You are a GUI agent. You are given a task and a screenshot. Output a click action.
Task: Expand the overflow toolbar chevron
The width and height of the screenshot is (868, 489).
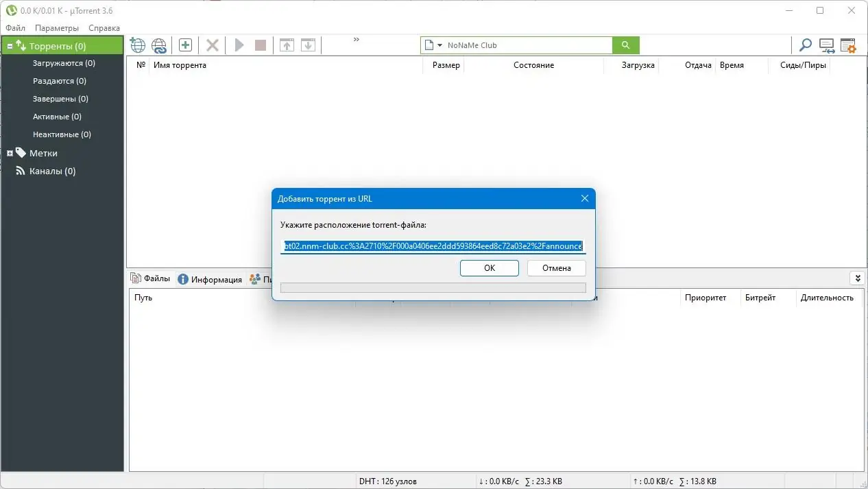pos(356,40)
